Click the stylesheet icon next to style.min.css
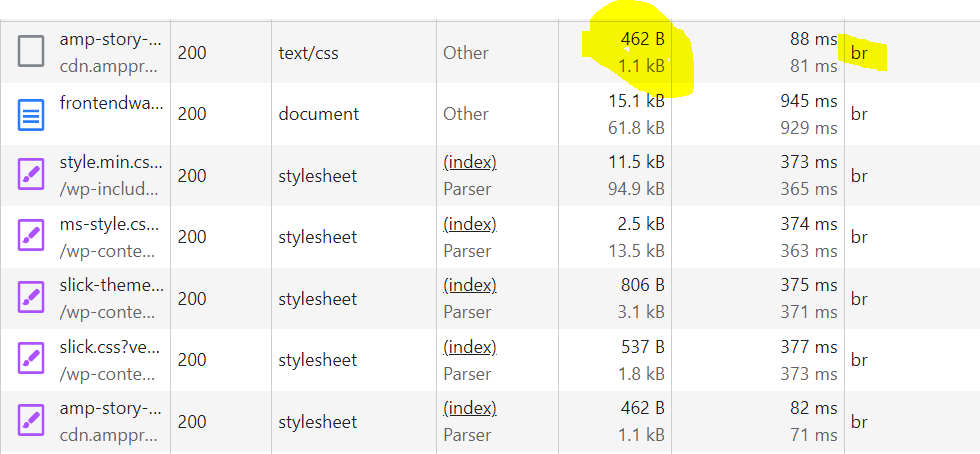 pyautogui.click(x=31, y=175)
